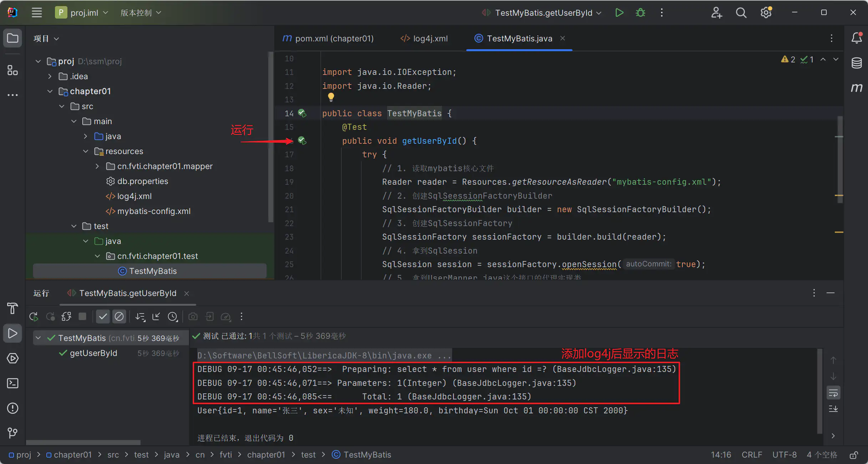Open the Build hammer tool window

(12, 308)
